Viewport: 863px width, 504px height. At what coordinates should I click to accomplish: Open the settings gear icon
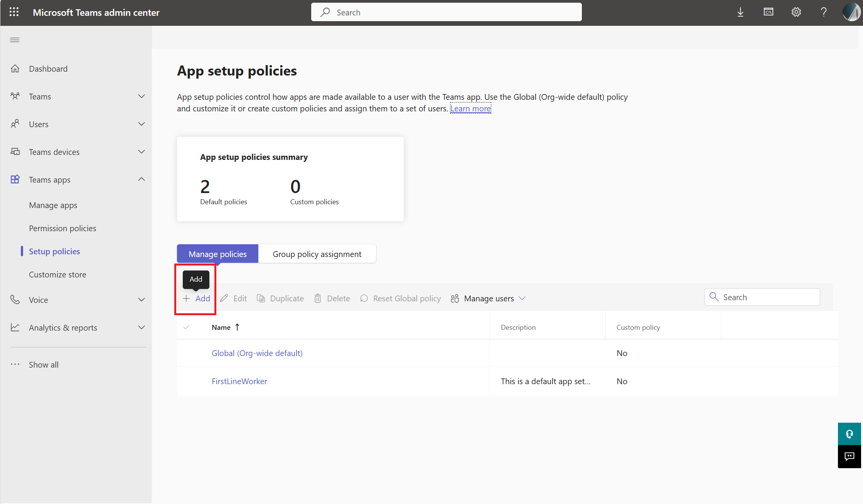point(796,12)
